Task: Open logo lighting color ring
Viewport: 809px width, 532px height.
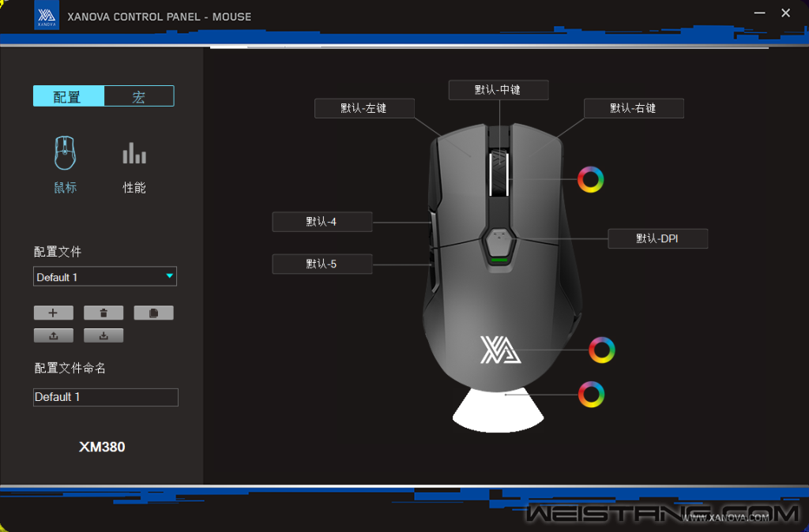Action: tap(601, 350)
